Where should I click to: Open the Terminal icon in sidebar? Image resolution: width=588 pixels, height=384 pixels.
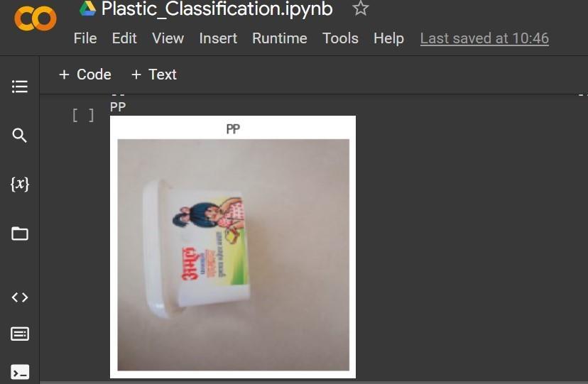19,372
